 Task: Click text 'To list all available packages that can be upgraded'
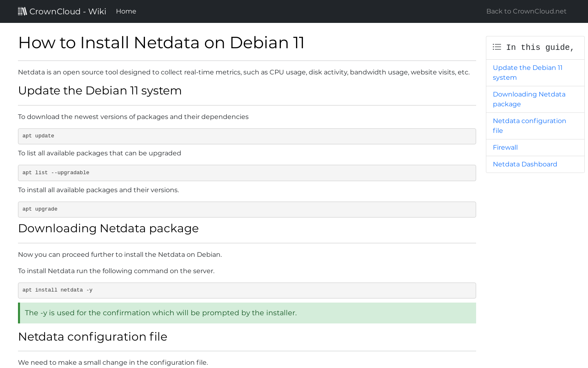[100, 153]
